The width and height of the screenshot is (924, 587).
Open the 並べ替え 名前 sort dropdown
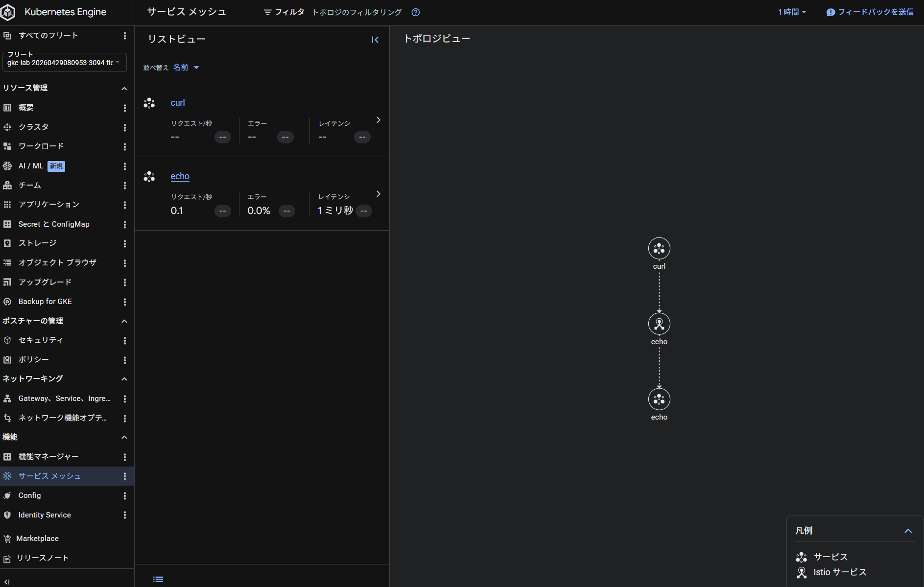(x=186, y=68)
